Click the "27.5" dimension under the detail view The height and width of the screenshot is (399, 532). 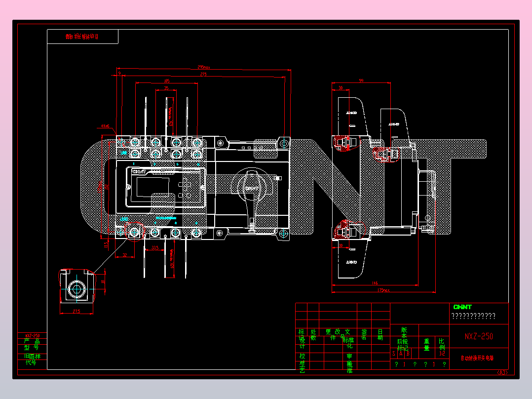pos(76,312)
